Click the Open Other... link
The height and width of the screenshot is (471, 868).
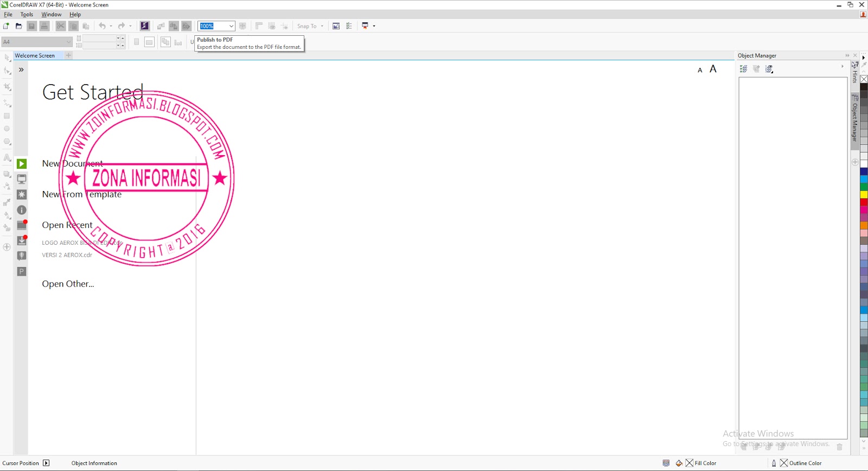[x=68, y=284]
